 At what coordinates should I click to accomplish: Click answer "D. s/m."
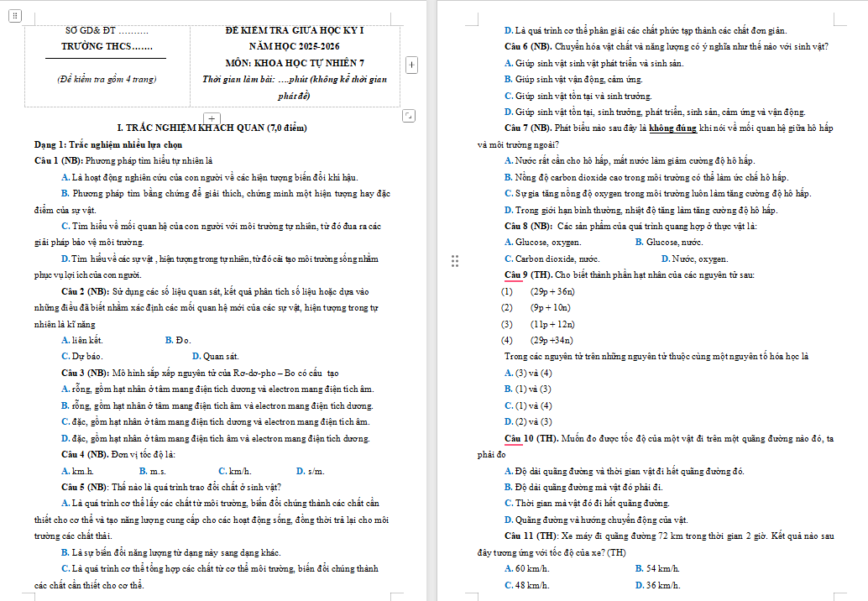click(311, 471)
